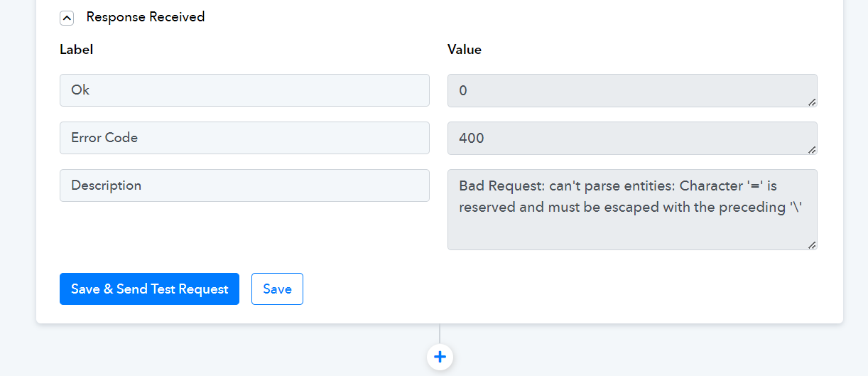Click the 'Error Code' text inside its field

[x=104, y=138]
